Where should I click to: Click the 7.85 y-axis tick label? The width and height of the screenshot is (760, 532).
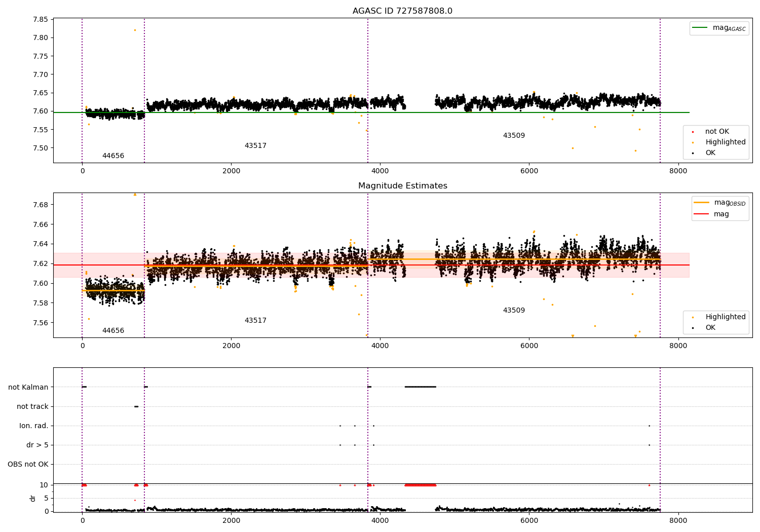[40, 19]
